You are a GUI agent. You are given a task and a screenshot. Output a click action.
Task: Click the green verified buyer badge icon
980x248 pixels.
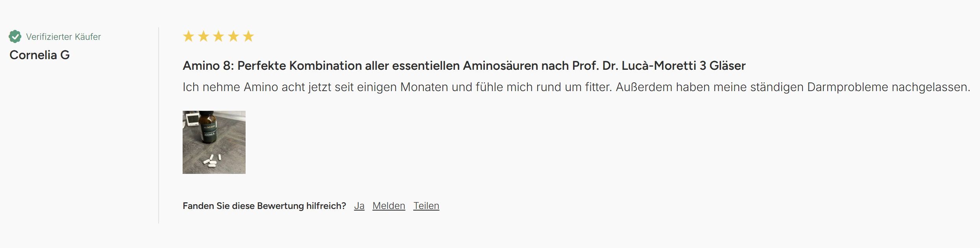coord(15,37)
